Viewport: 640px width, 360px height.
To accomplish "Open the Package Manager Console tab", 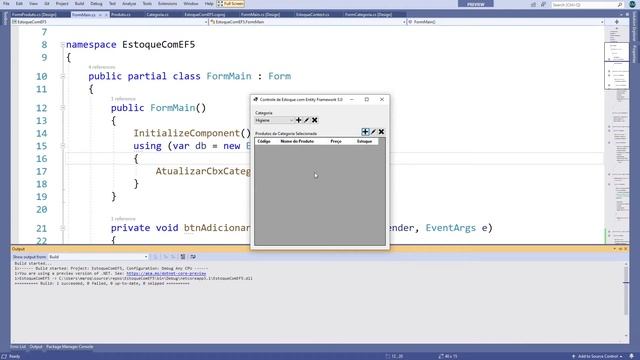I will click(69, 347).
